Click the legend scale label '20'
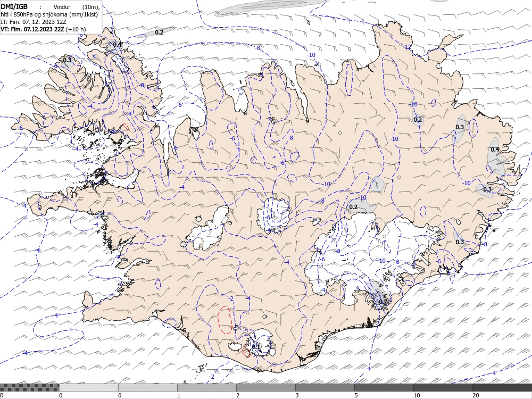 [x=476, y=395]
